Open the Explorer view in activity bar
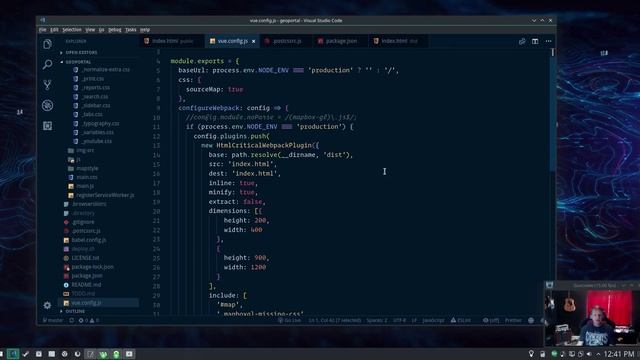The width and height of the screenshot is (640, 360). tap(47, 44)
